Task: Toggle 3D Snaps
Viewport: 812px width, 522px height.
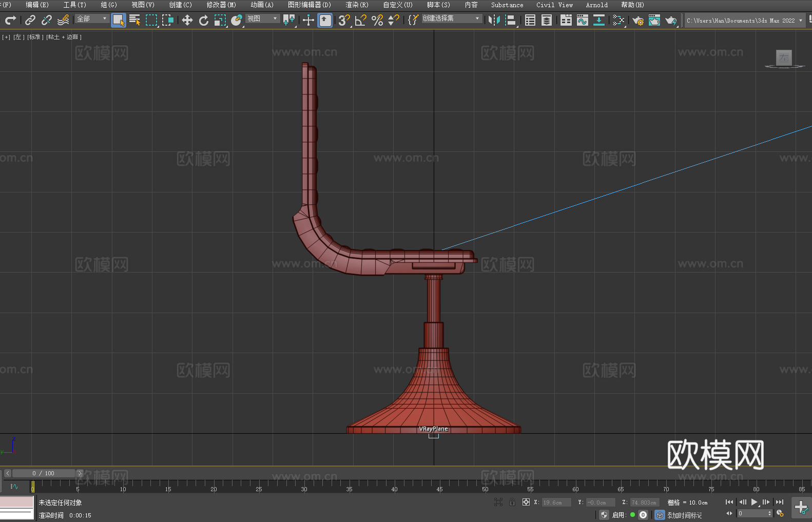Action: 344,20
